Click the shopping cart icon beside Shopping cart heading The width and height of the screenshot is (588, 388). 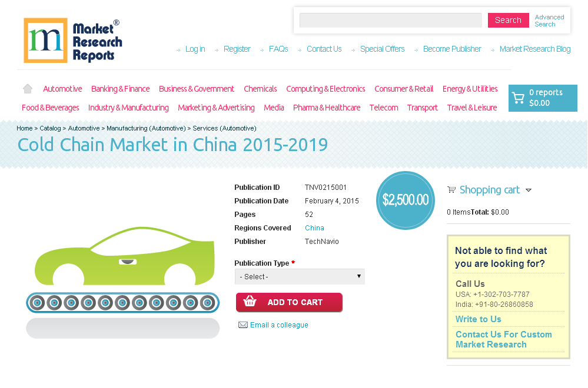451,189
